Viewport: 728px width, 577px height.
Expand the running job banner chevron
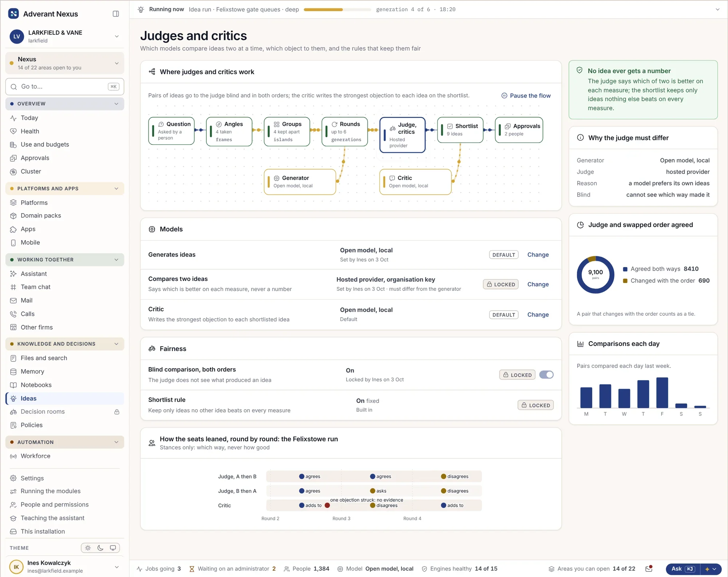(x=717, y=9)
